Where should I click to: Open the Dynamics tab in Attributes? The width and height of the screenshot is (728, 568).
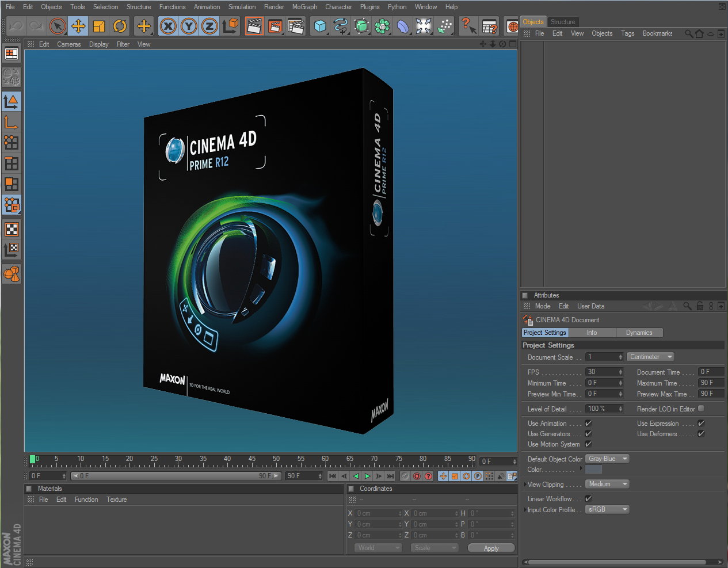click(639, 333)
